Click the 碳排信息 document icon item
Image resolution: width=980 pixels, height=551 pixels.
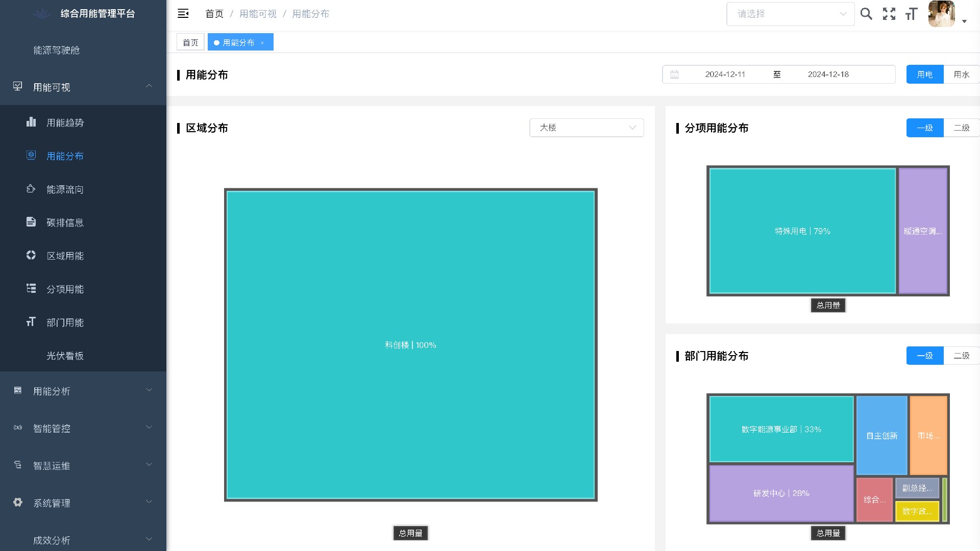[x=65, y=222]
